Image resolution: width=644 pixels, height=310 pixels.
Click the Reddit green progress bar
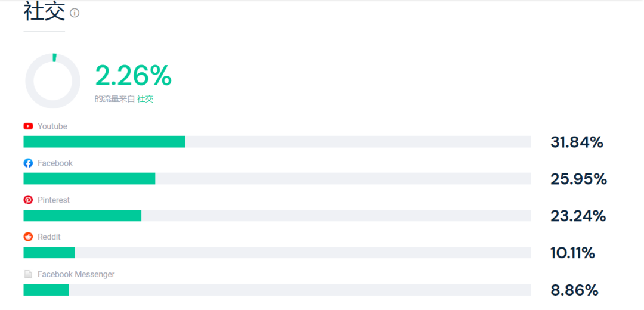pyautogui.click(x=49, y=253)
